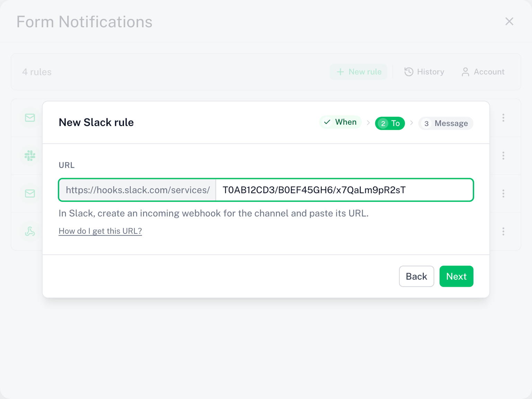This screenshot has height=399, width=532.
Task: Open options menu for the webhook rule
Action: [503, 231]
